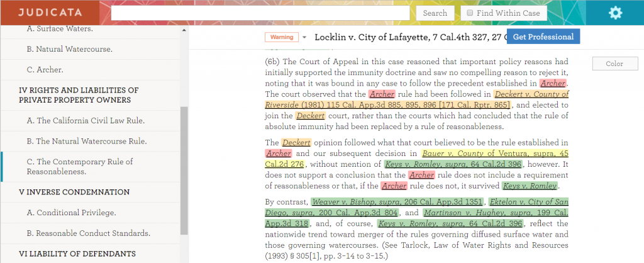Go to B. The Natural Watercourse Rule
644x263 pixels.
87,142
